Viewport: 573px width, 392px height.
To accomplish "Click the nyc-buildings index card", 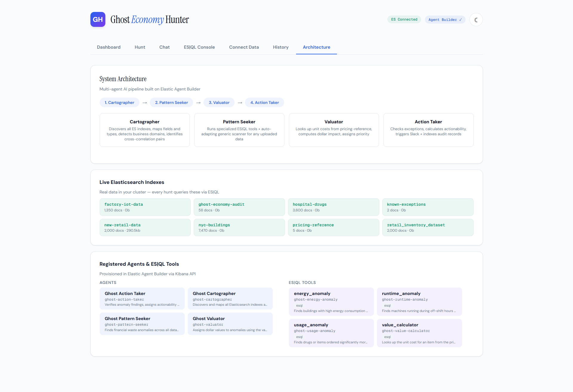I will tap(239, 227).
